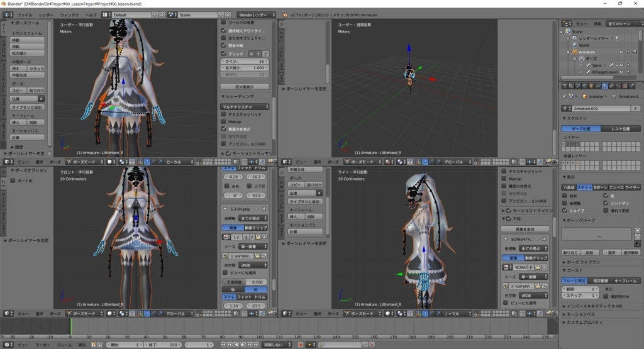Click the Blender logo in the info header
This screenshot has height=349, width=644.
[285, 15]
